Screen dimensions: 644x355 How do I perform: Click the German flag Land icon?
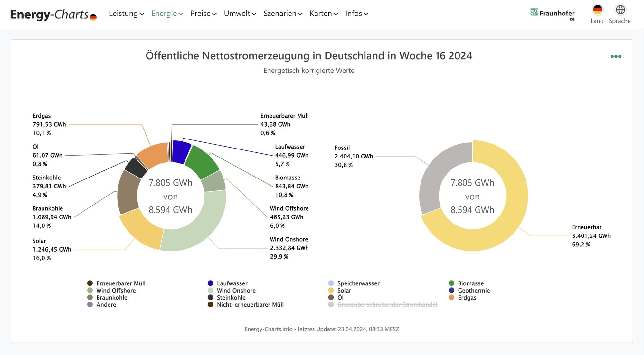point(597,10)
